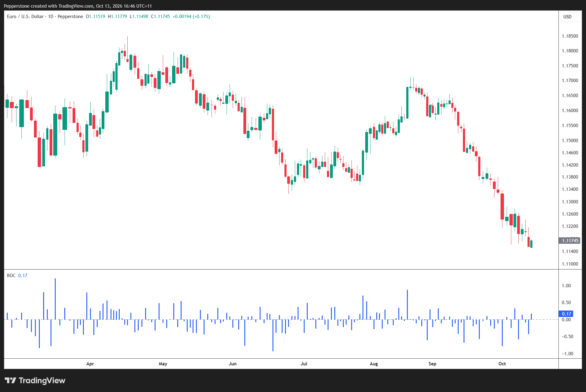Screen dimensions: 586x392
Task: Click the 1.15000 price scale label
Action: (x=570, y=141)
